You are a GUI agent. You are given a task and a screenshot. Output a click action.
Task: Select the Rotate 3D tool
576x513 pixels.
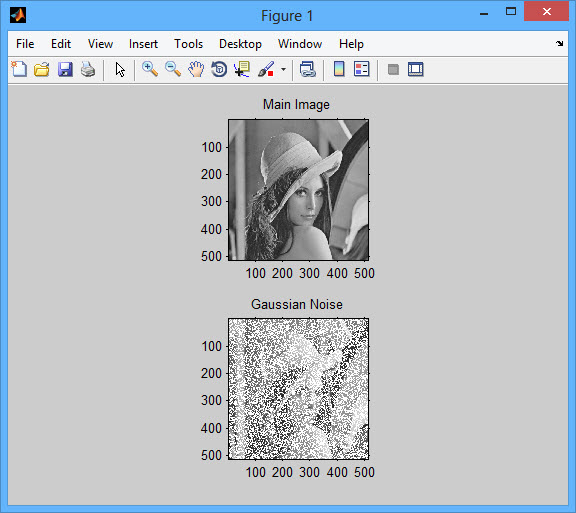click(x=219, y=69)
